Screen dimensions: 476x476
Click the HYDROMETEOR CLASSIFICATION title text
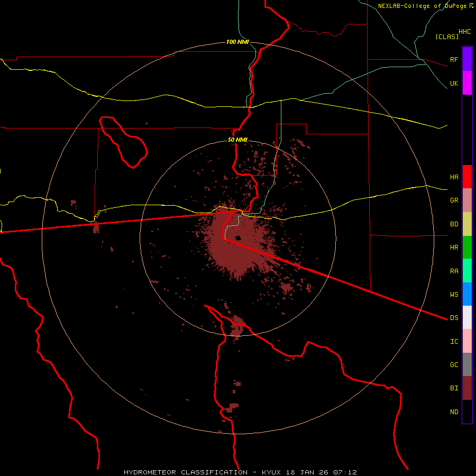pyautogui.click(x=186, y=472)
